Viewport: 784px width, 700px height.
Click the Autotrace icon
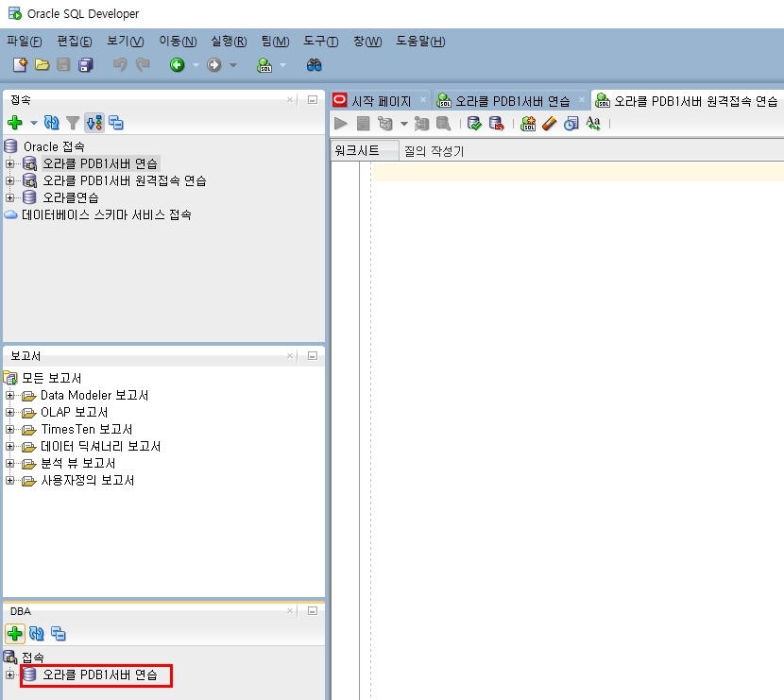coord(421,124)
